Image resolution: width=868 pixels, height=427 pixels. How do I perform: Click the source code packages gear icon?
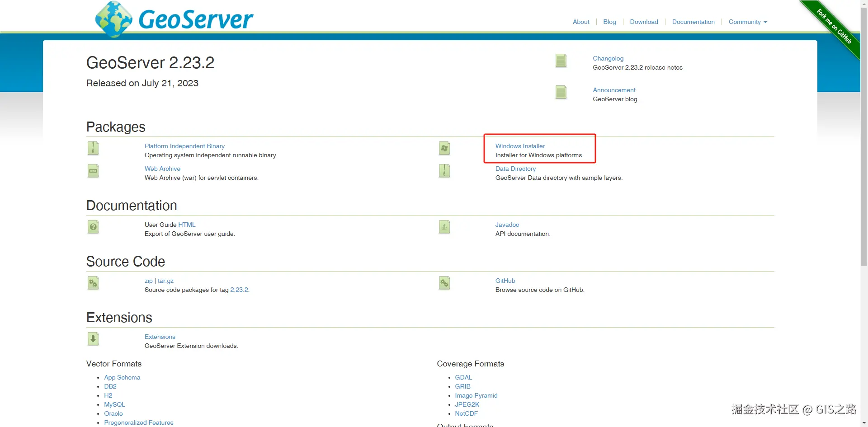pyautogui.click(x=93, y=283)
